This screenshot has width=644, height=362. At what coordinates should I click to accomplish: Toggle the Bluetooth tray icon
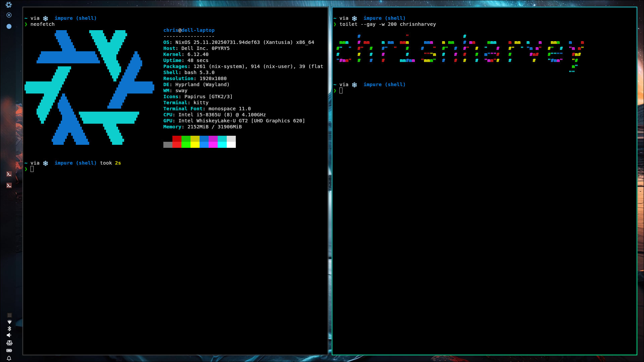9,328
